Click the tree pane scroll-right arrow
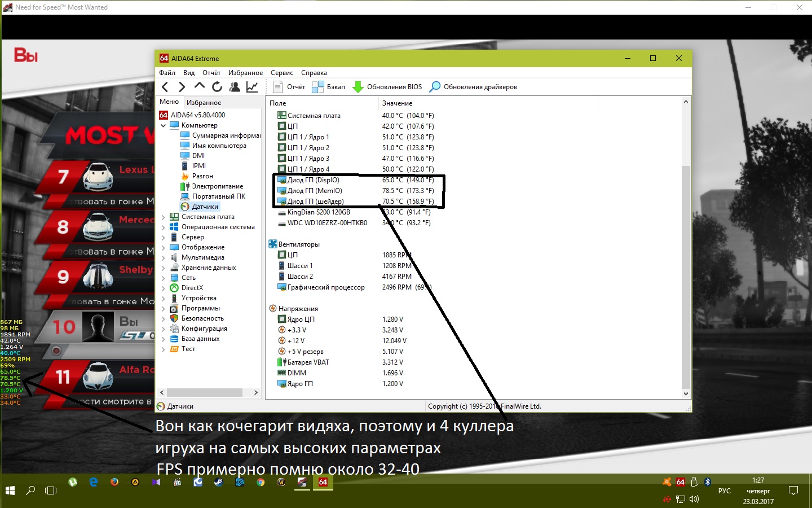 point(255,392)
